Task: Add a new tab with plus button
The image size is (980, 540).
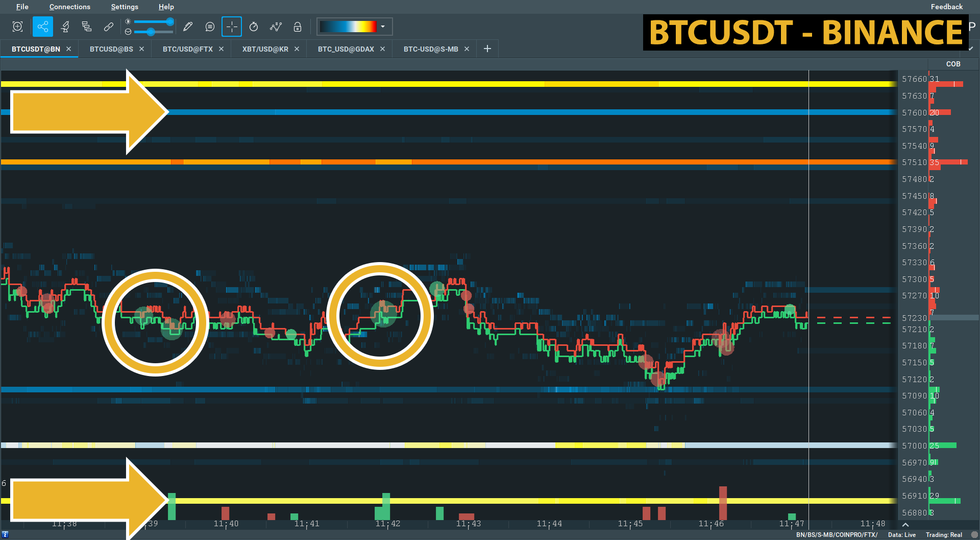Action: [487, 49]
